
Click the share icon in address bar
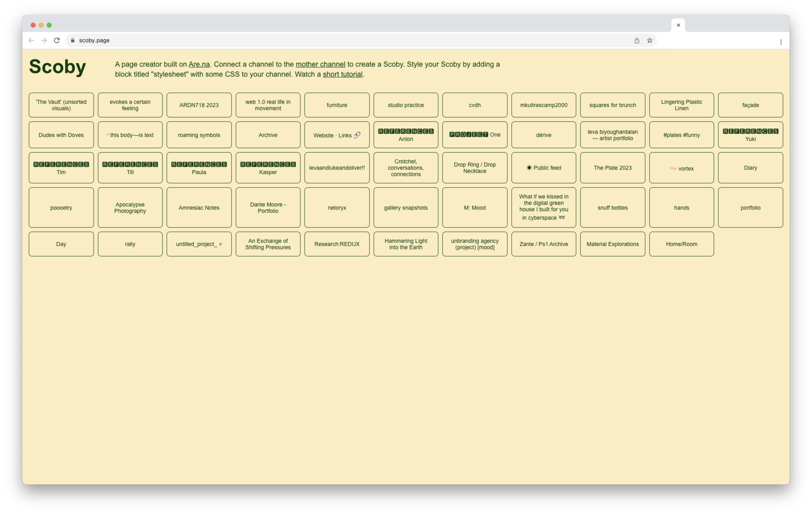pyautogui.click(x=637, y=41)
